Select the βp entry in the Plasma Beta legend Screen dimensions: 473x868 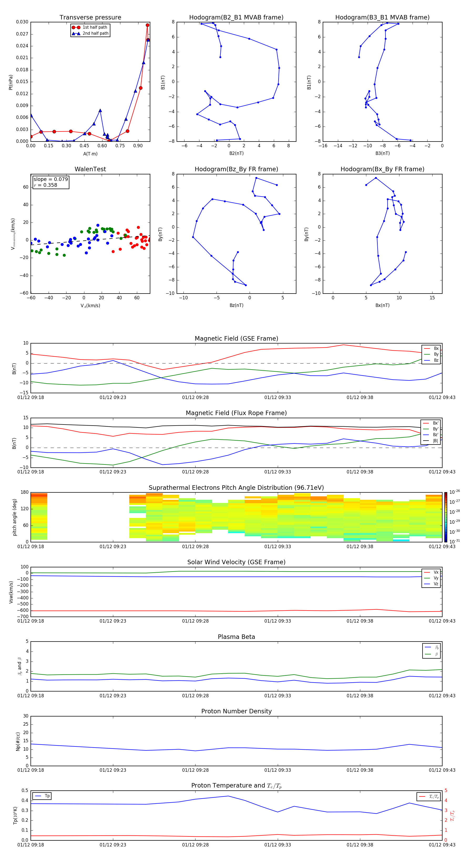coord(431,647)
